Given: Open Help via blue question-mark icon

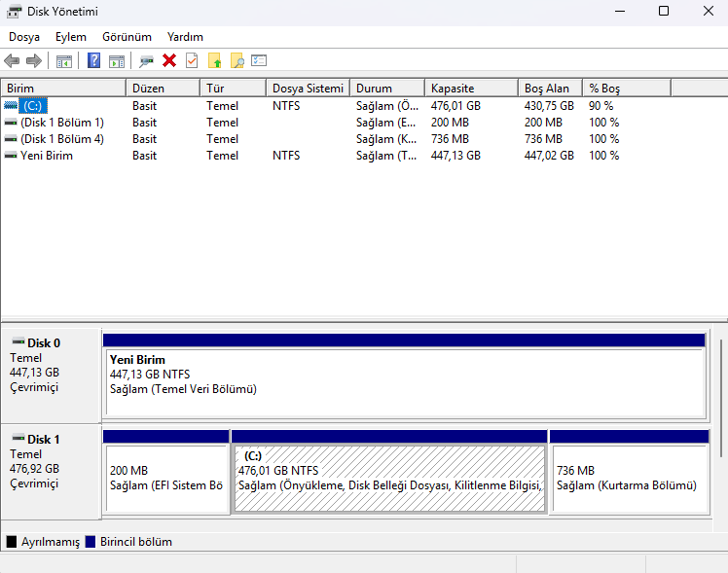Looking at the screenshot, I should click(93, 60).
